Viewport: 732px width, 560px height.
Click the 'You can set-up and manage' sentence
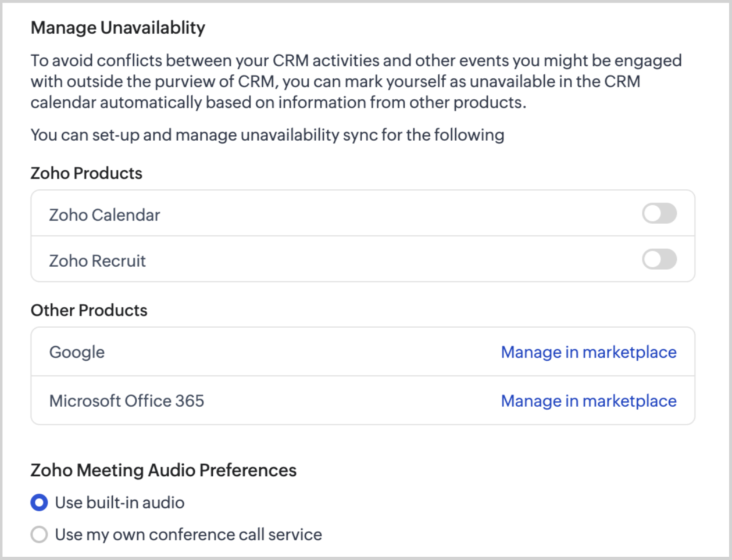tap(267, 135)
